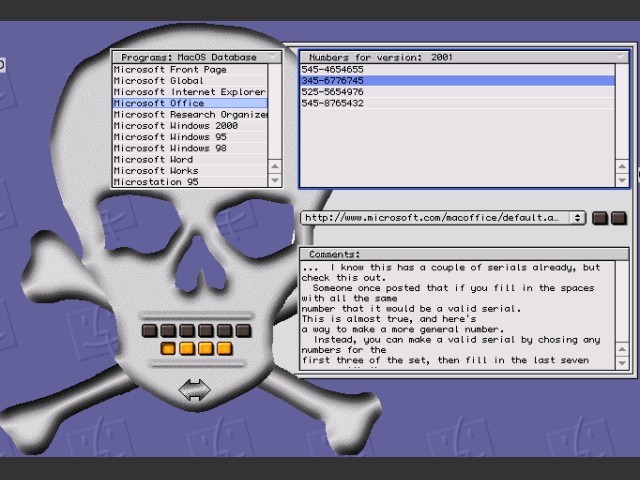Open the URL popup stepper arrows

coord(577,218)
